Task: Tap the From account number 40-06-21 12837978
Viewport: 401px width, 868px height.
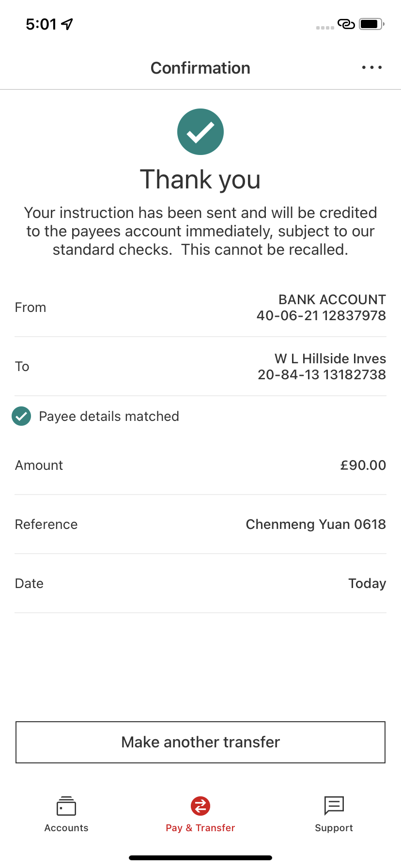Action: pyautogui.click(x=321, y=316)
